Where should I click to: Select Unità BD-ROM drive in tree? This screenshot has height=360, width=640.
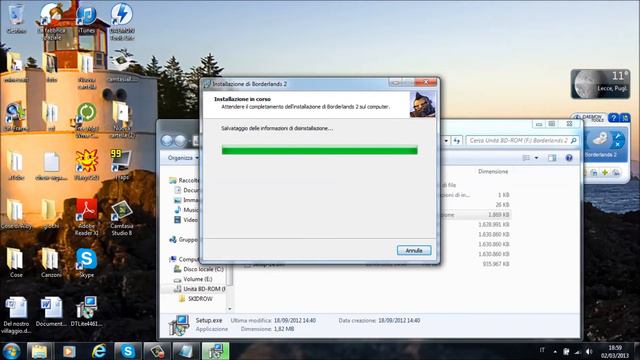200,289
